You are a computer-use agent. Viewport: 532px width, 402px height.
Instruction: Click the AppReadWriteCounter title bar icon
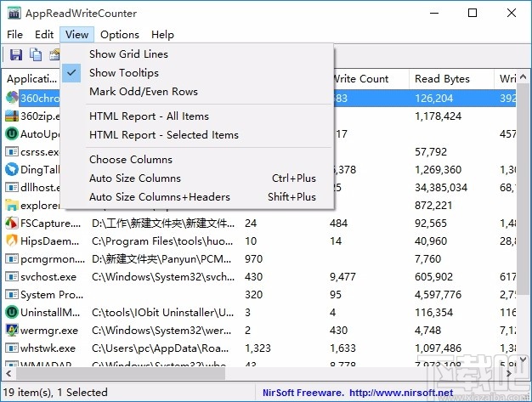click(x=14, y=14)
